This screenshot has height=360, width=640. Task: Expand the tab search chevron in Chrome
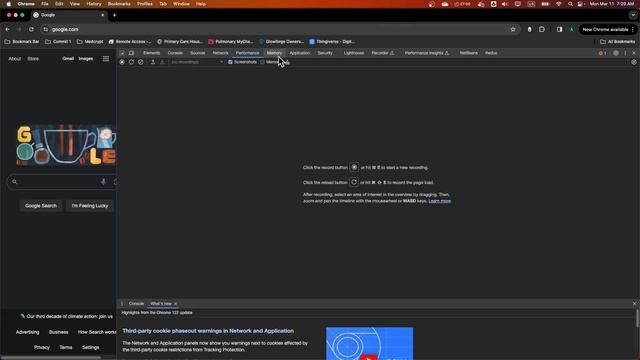tap(633, 15)
